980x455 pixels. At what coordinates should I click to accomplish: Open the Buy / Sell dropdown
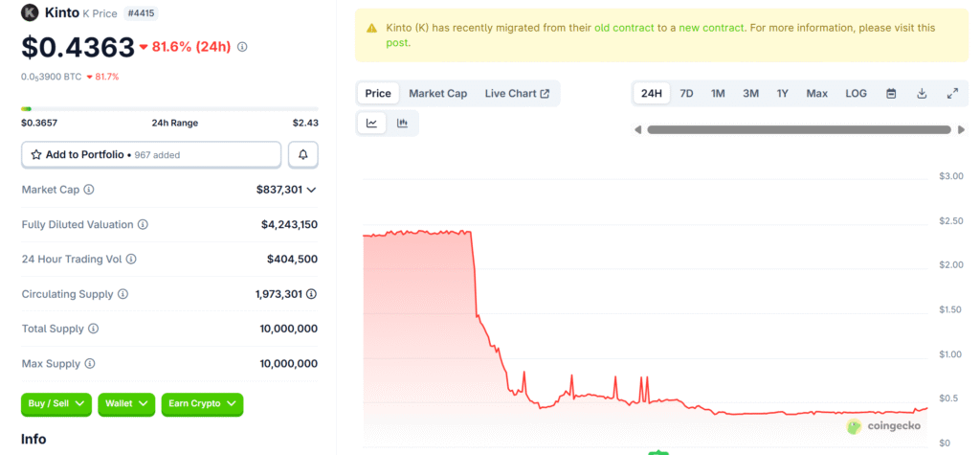click(56, 404)
